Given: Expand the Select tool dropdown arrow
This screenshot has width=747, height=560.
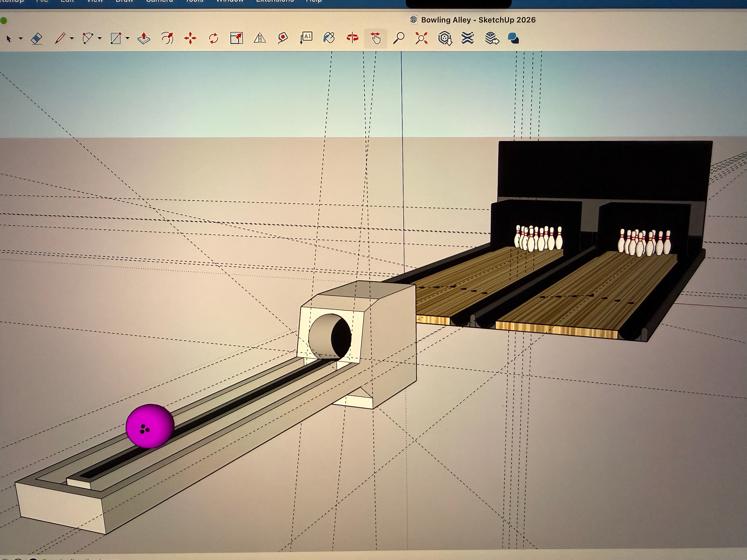Looking at the screenshot, I should tap(21, 38).
